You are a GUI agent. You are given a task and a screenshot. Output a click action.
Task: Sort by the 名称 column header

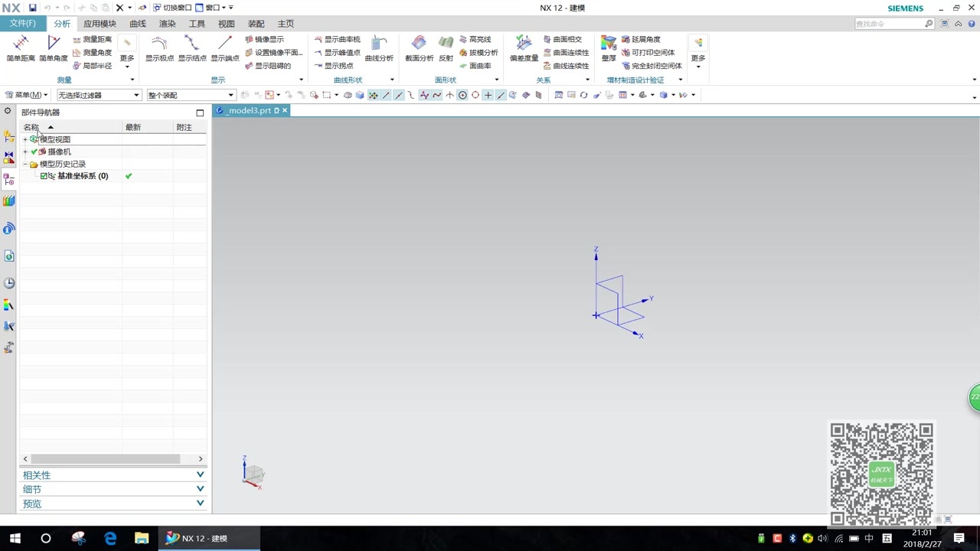[70, 127]
